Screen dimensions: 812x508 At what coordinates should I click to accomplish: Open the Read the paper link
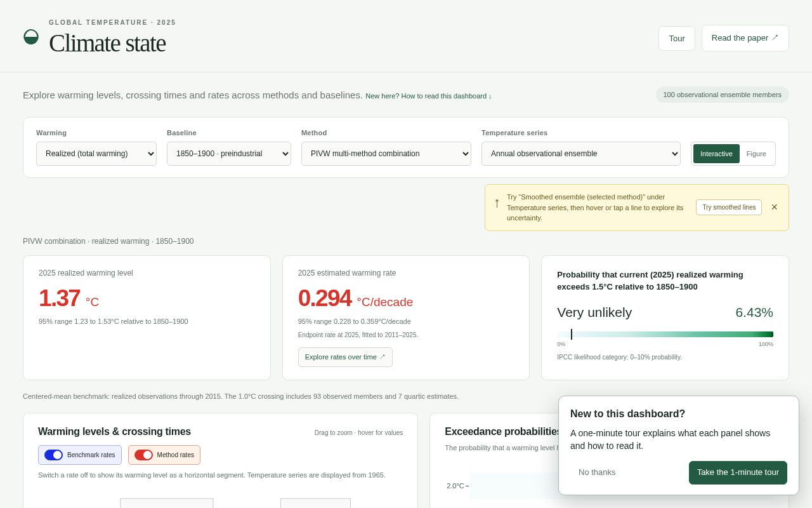tap(745, 38)
